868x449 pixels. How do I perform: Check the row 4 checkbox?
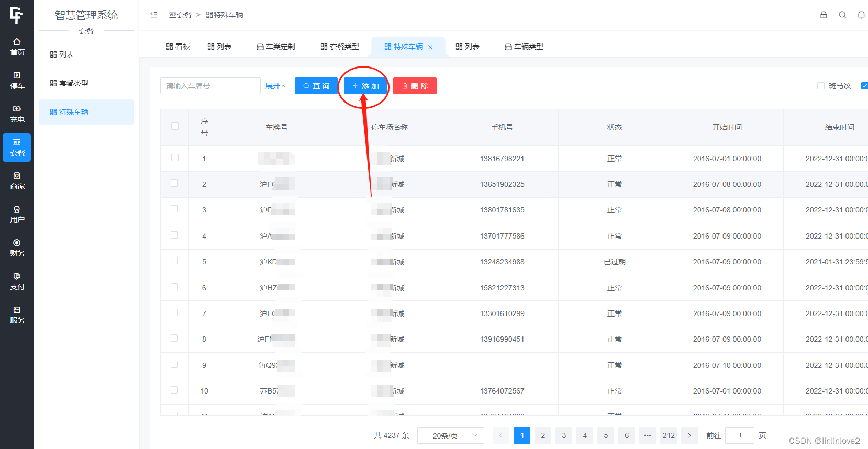tap(175, 235)
